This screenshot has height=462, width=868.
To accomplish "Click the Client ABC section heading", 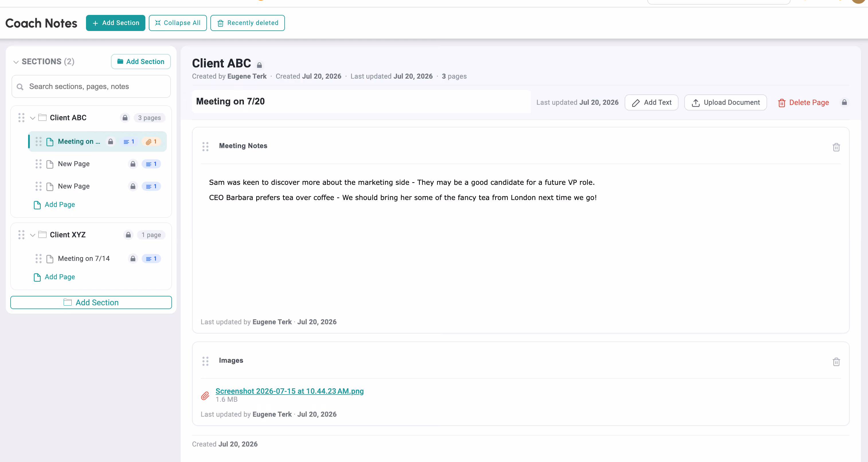I will pos(221,63).
